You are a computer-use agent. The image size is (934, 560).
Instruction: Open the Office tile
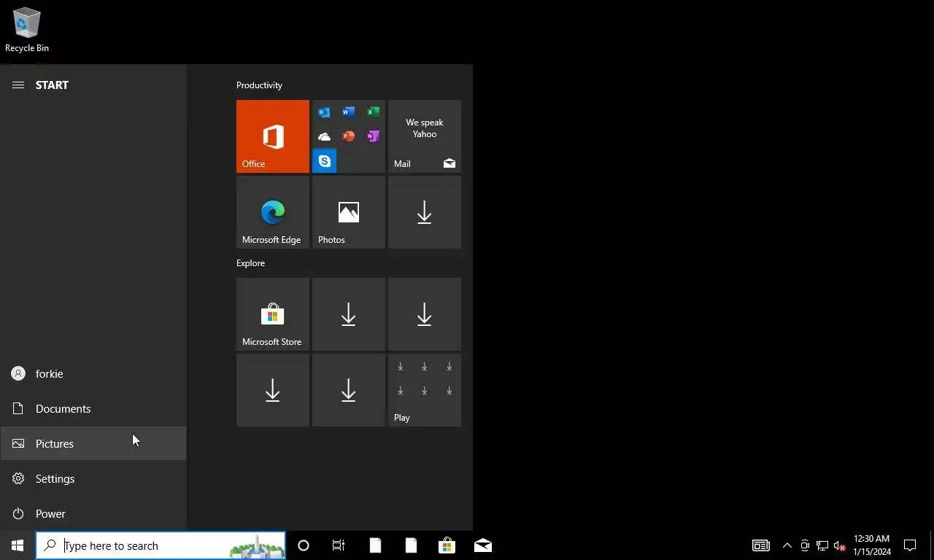273,136
